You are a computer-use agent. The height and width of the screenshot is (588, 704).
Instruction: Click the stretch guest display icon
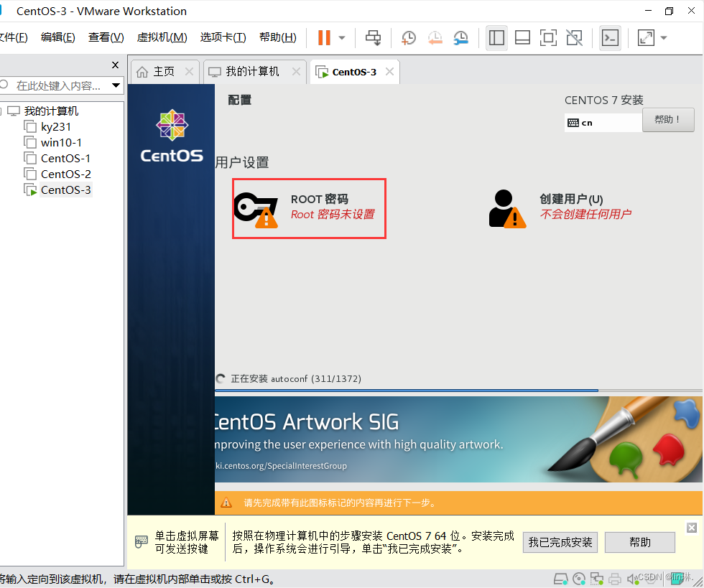(x=646, y=38)
